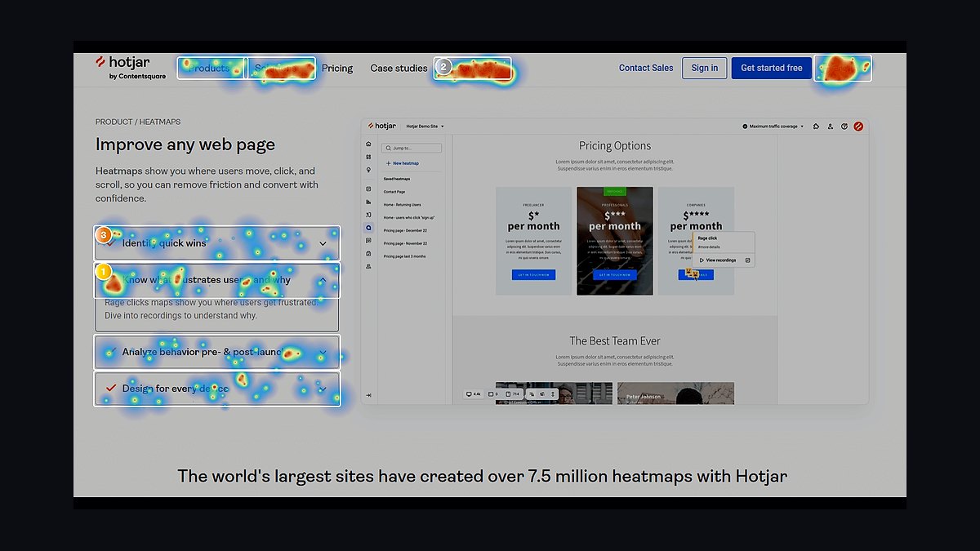Screen dimensions: 980x551
Task: Click the collapse sidebar arrow icon
Action: point(368,395)
